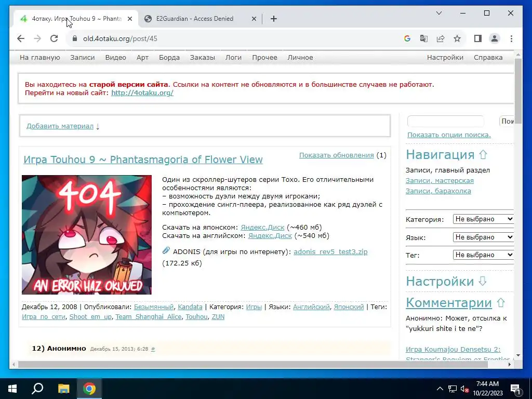The width and height of the screenshot is (532, 399).
Task: Expand the Добавить материал link
Action: click(x=60, y=126)
